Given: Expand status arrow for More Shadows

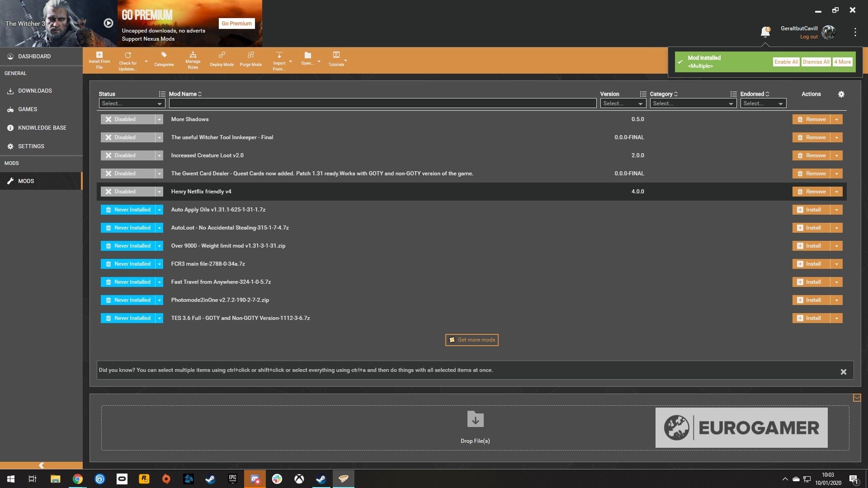Looking at the screenshot, I should (159, 119).
